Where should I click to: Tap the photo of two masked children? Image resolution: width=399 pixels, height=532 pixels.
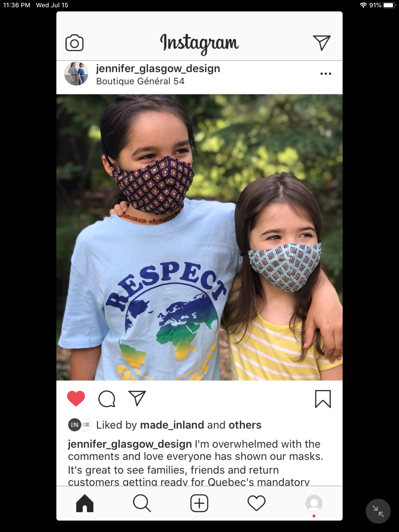tap(199, 237)
